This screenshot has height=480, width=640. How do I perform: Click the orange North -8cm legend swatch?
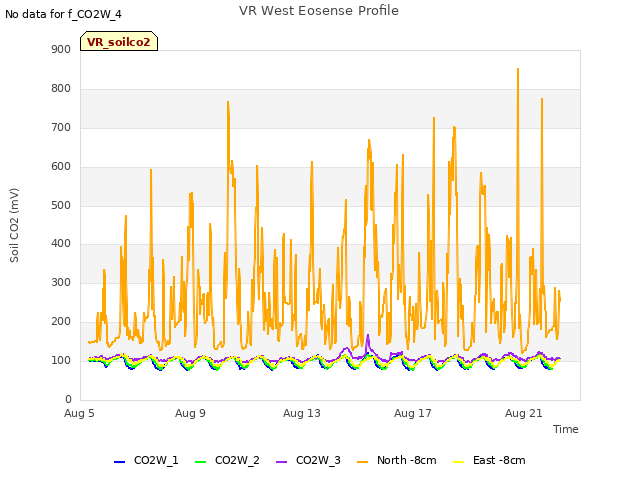362,461
